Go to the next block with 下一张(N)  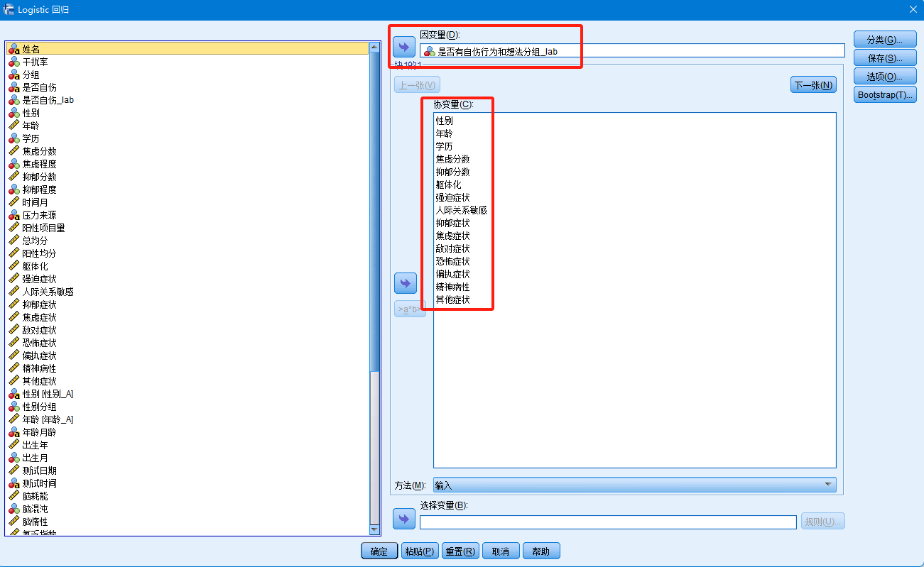coord(813,85)
